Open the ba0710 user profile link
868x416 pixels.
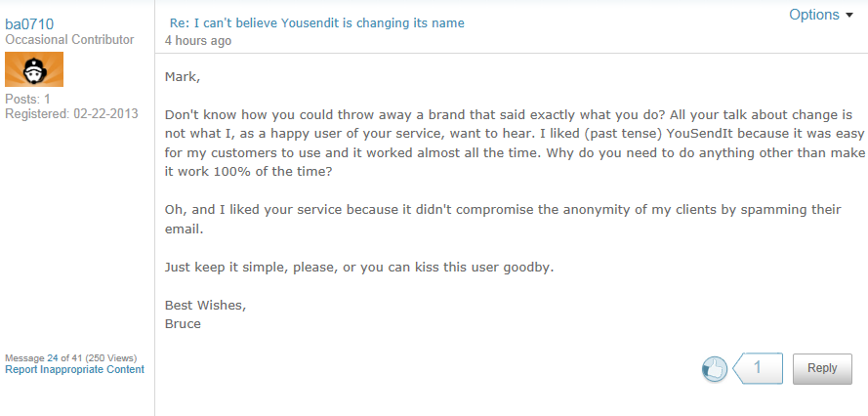click(29, 23)
